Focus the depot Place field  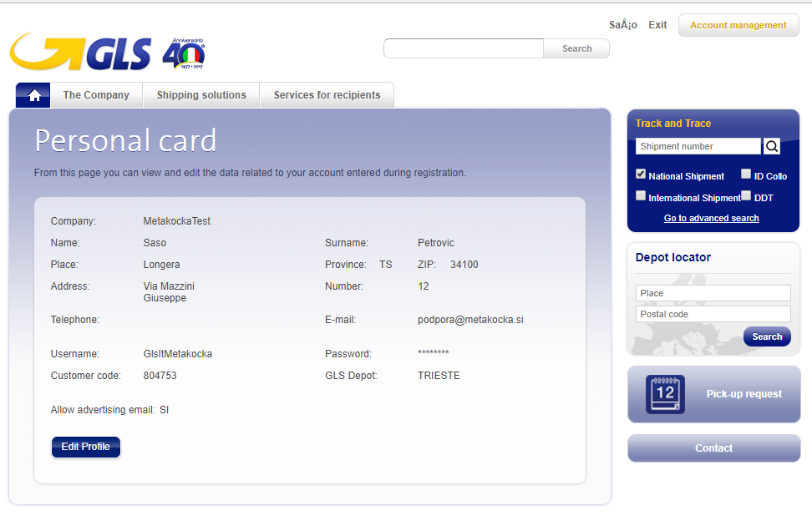pyautogui.click(x=713, y=293)
